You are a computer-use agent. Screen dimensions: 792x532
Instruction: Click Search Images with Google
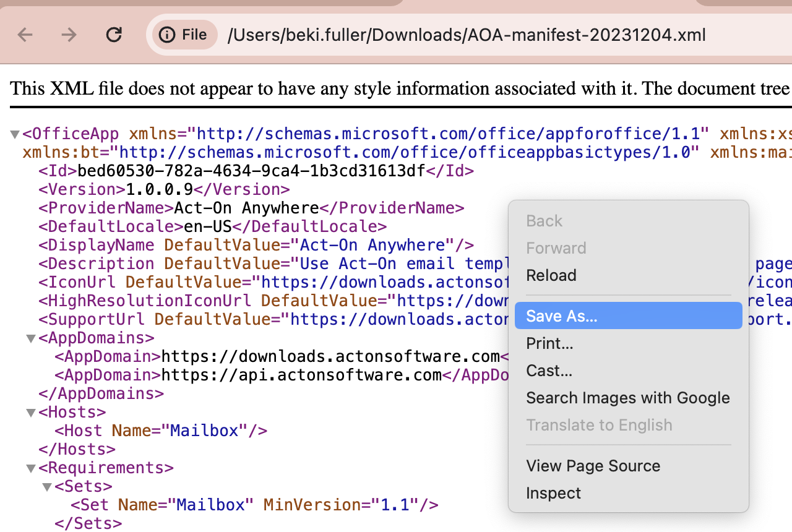(x=627, y=398)
